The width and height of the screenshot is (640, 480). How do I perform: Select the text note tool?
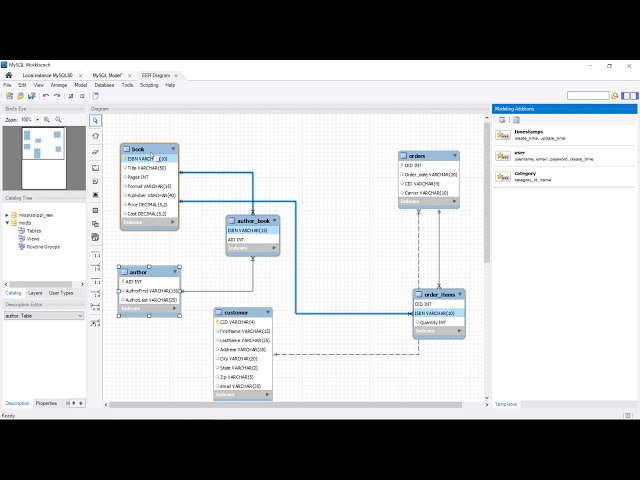click(96, 181)
